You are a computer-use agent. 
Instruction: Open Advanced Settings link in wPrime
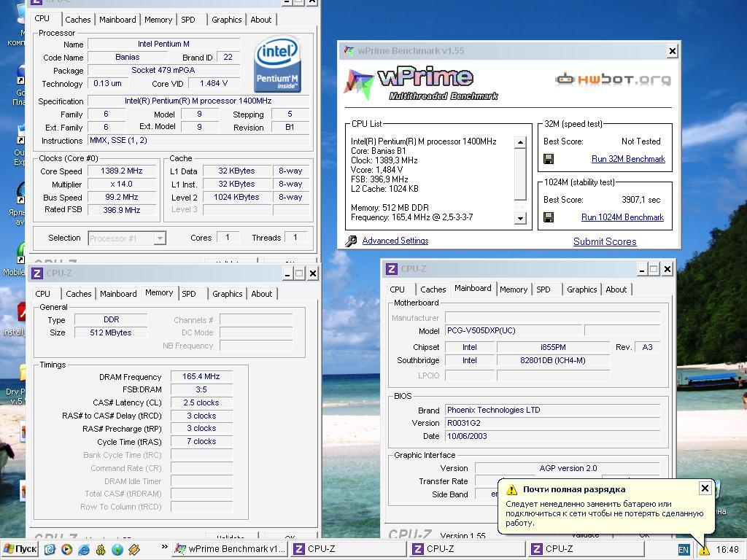pos(395,241)
